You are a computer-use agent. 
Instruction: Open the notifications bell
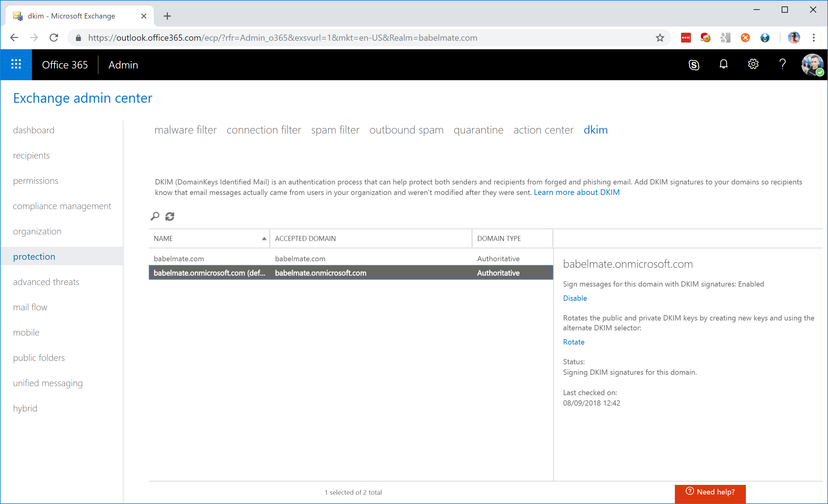click(723, 64)
